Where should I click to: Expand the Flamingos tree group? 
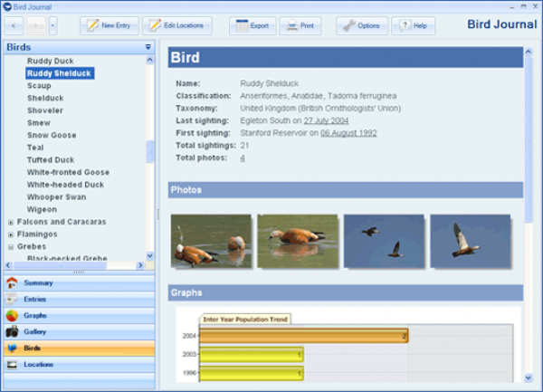pyautogui.click(x=10, y=234)
